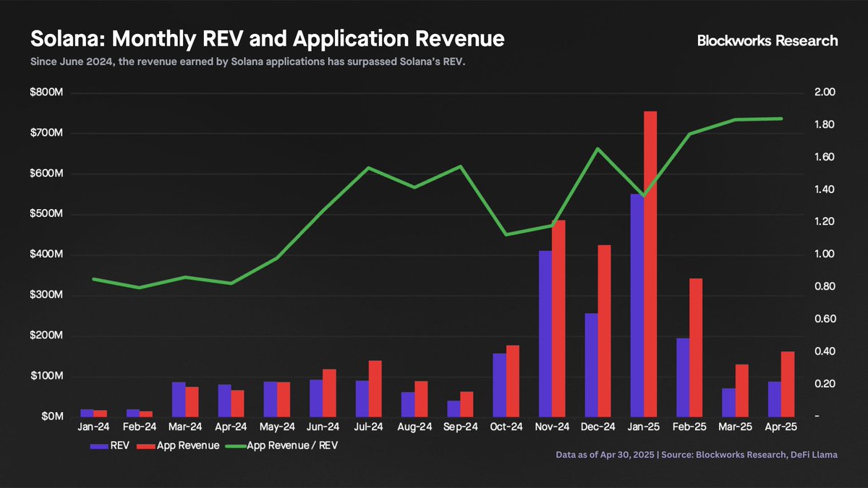Click the tallest red bar for Jan-25

(650, 264)
